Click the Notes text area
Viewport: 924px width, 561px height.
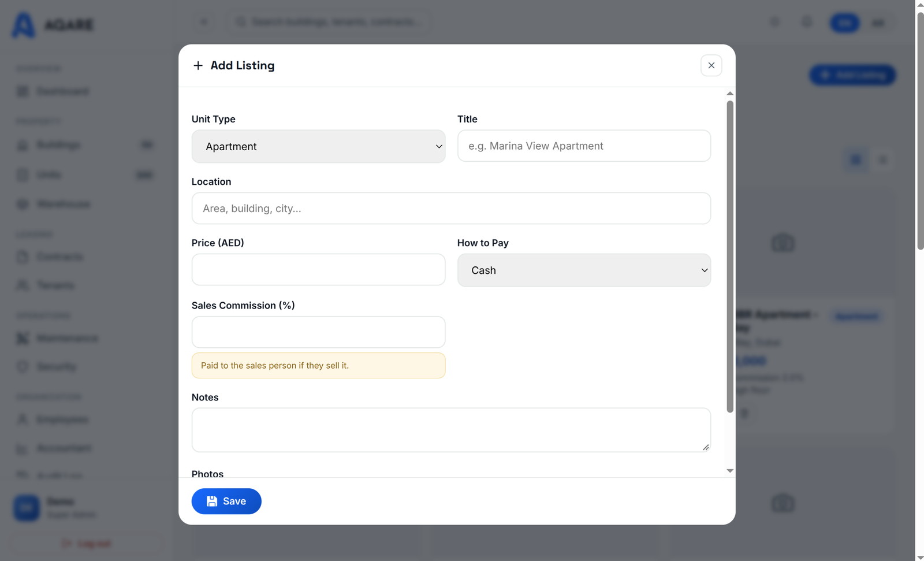click(x=451, y=430)
